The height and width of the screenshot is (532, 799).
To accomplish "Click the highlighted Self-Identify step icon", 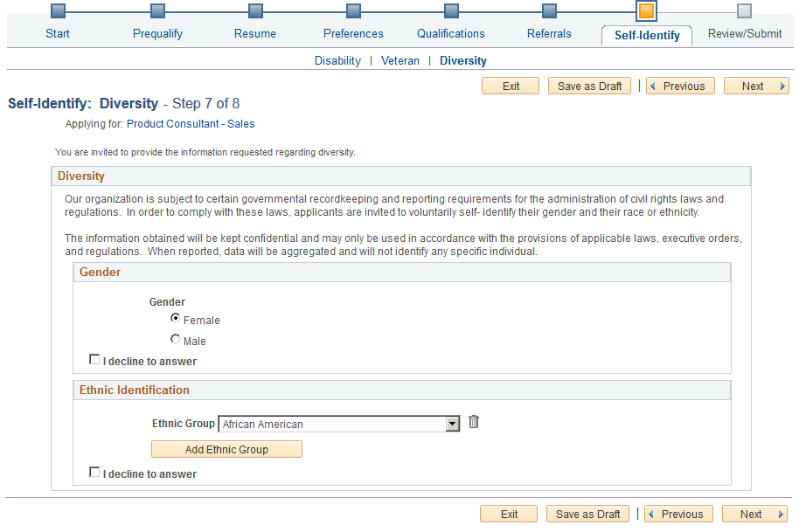I will 647,11.
